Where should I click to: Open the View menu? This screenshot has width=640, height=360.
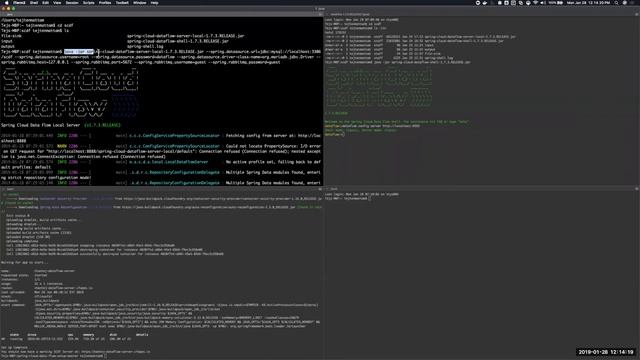click(57, 3)
